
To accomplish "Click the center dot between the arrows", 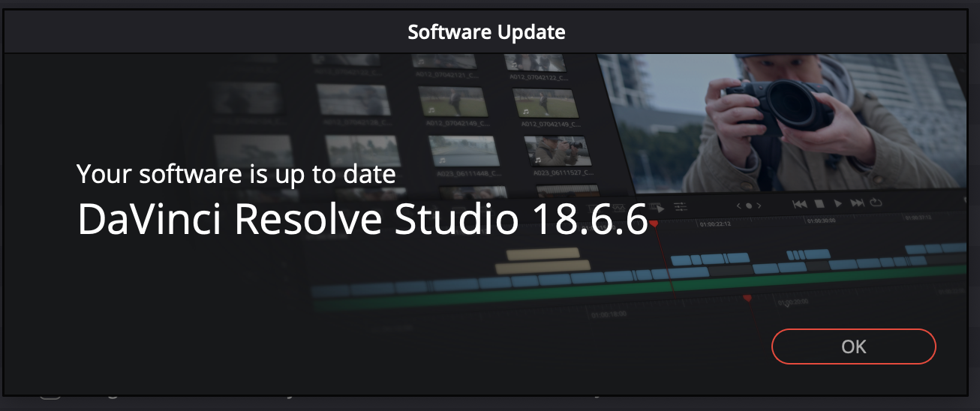I will tap(748, 205).
